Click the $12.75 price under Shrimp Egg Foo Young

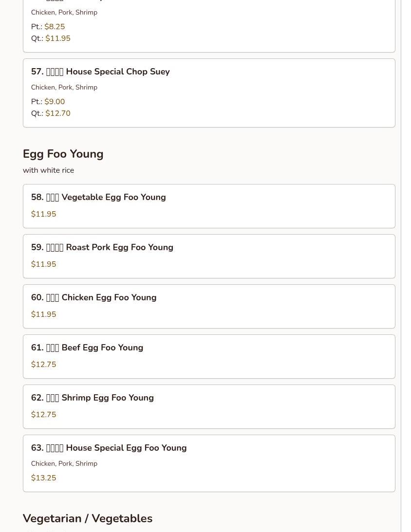43,415
